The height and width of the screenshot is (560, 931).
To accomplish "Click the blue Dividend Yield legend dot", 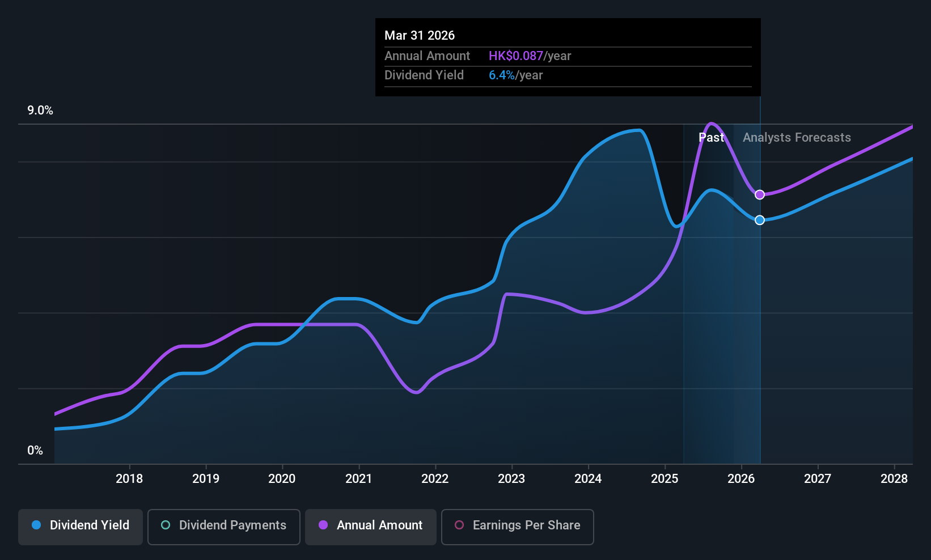I will [36, 525].
